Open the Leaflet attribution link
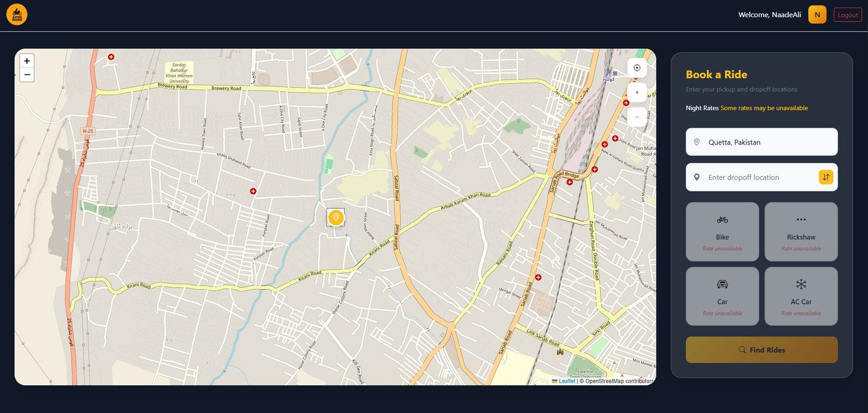The height and width of the screenshot is (413, 868). (x=564, y=381)
